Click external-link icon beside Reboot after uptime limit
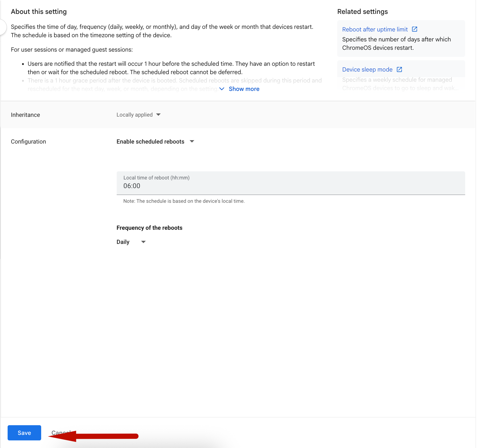The image size is (483, 448). (x=415, y=29)
